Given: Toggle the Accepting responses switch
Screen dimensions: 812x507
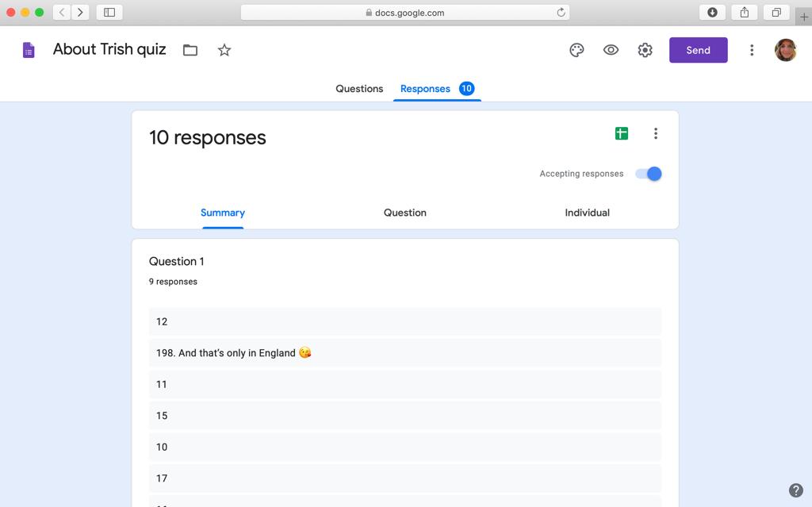Looking at the screenshot, I should [649, 174].
